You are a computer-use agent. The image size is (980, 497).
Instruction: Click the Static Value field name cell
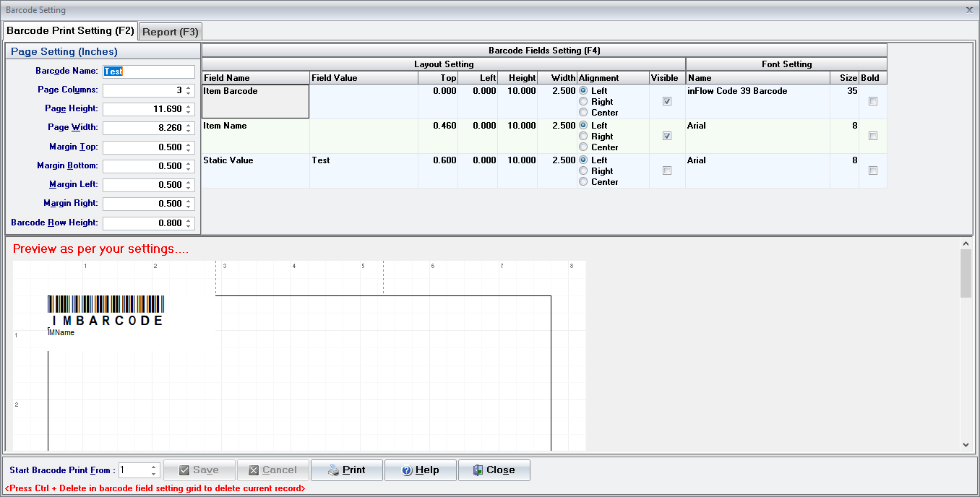(x=255, y=171)
